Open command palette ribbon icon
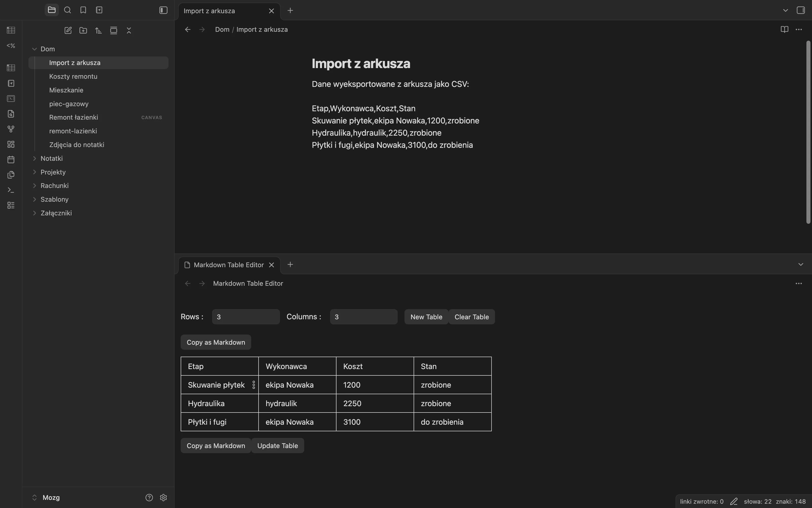812x508 pixels. 11,190
